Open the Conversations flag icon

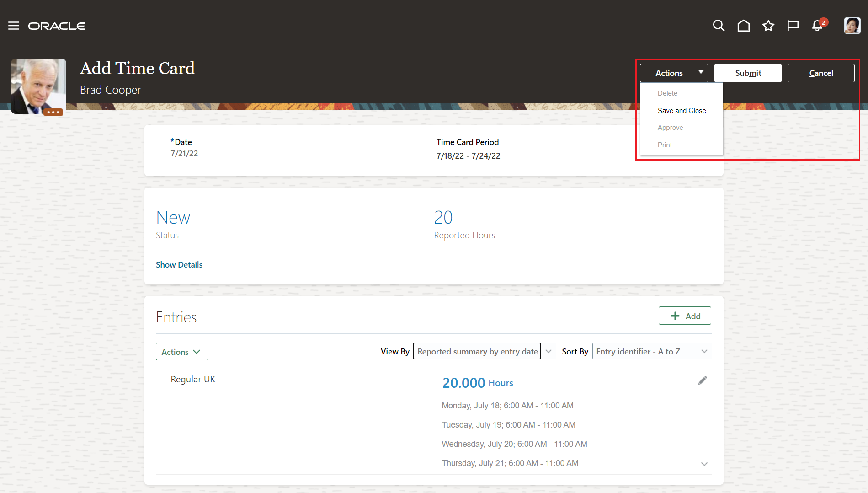point(793,26)
